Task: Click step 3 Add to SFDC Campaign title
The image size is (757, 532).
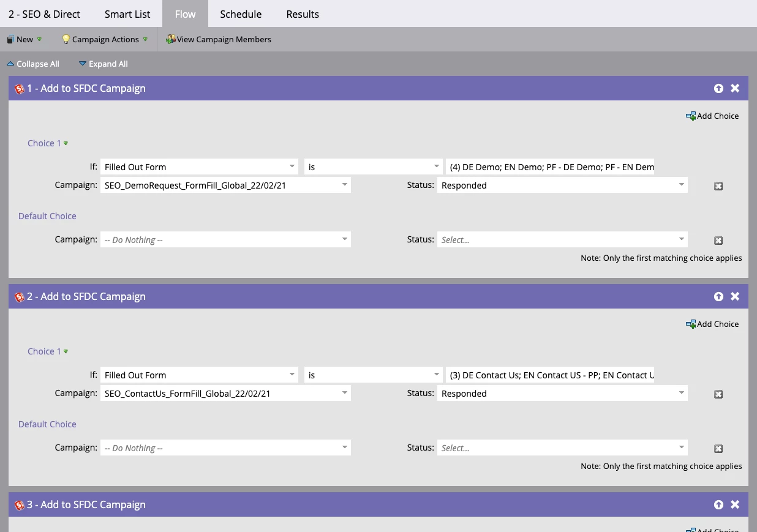Action: (86, 504)
